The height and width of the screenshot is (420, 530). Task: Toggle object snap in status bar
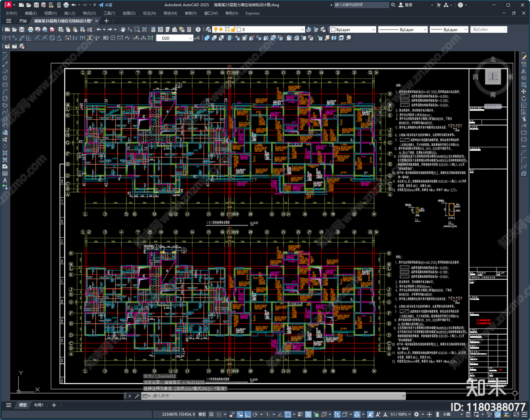288,414
